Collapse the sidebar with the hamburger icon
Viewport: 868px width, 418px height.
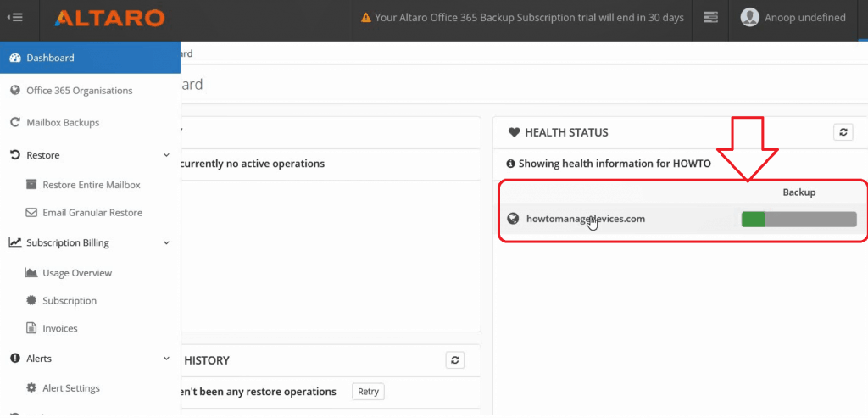[x=15, y=17]
